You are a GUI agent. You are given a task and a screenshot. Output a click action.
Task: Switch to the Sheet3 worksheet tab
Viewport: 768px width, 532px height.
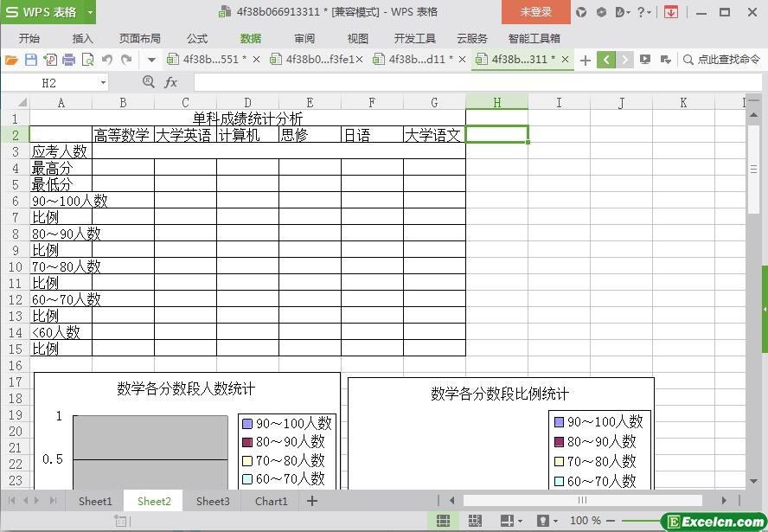213,501
